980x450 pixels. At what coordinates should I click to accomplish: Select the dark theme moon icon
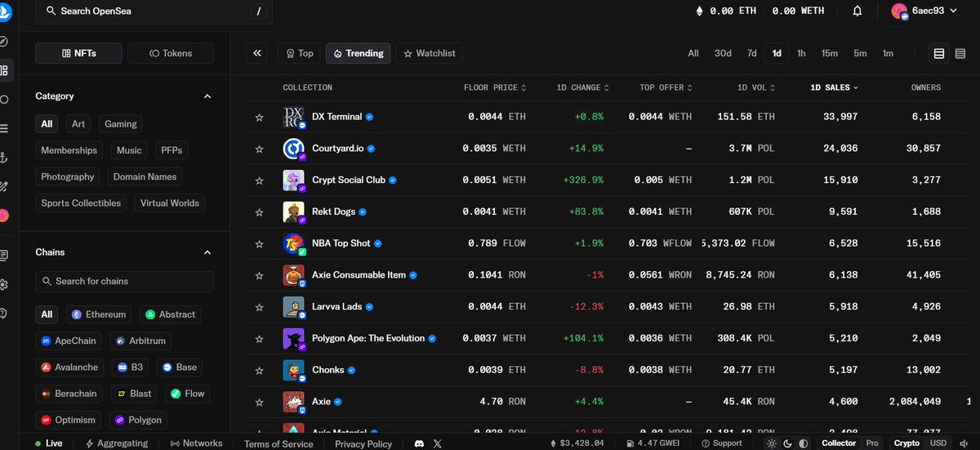point(788,443)
